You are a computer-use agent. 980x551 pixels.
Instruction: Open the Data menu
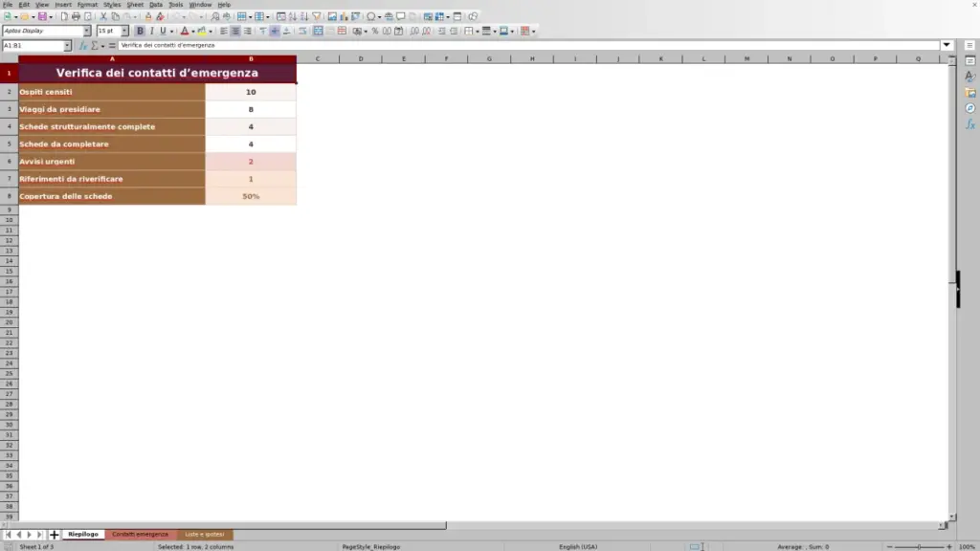tap(156, 5)
